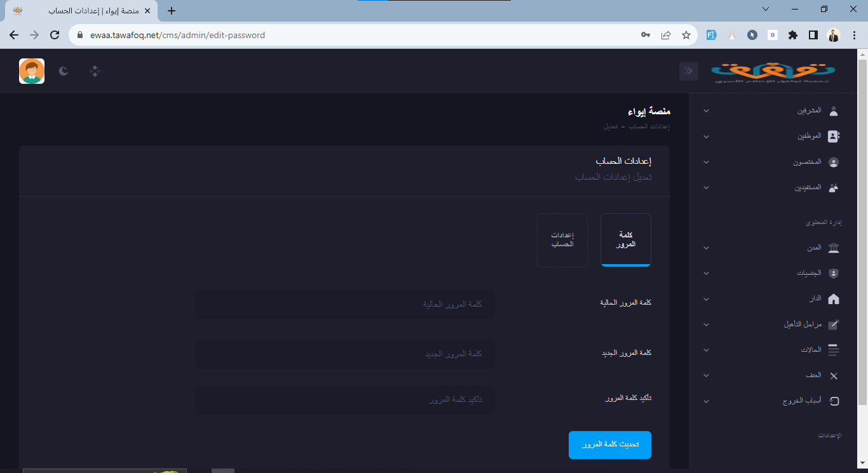Open the diamond-shaped apps icon in header
The height and width of the screenshot is (473, 868).
(95, 71)
